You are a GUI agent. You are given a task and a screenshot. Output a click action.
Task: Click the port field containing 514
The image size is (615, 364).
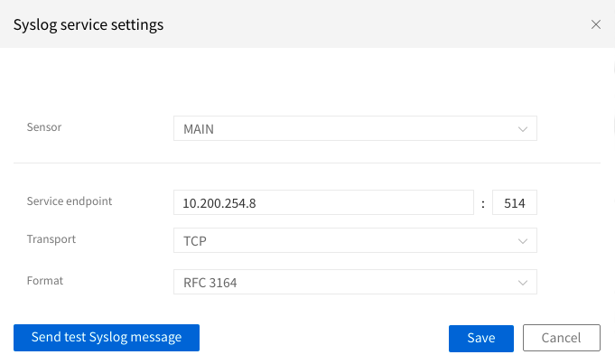coord(515,203)
